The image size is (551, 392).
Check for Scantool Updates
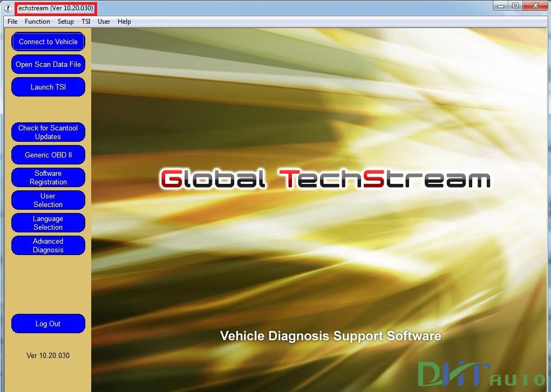48,133
